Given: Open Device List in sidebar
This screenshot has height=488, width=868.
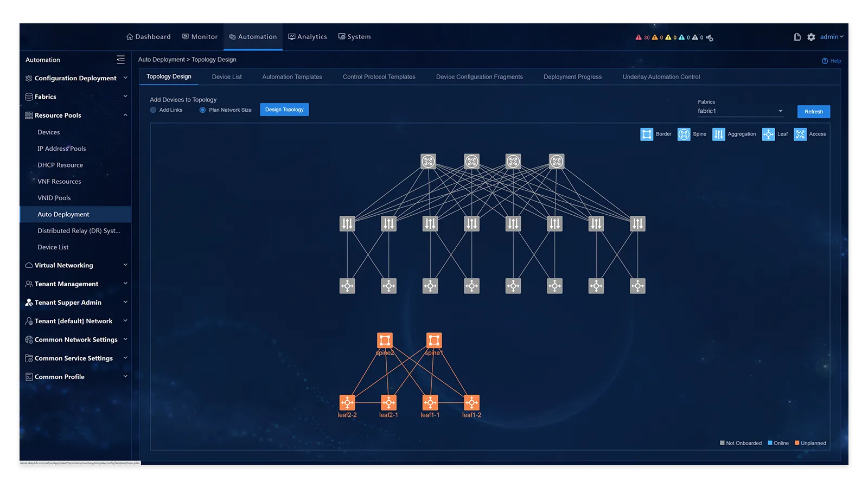Looking at the screenshot, I should point(53,247).
